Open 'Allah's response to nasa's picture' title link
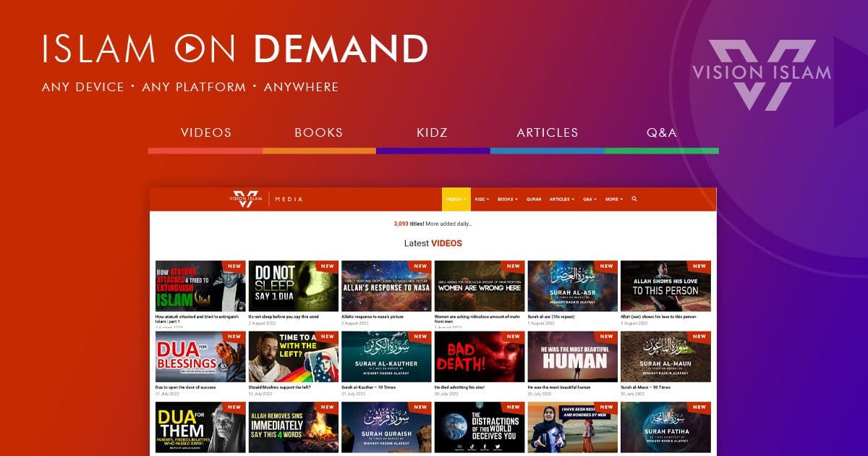 pos(373,317)
